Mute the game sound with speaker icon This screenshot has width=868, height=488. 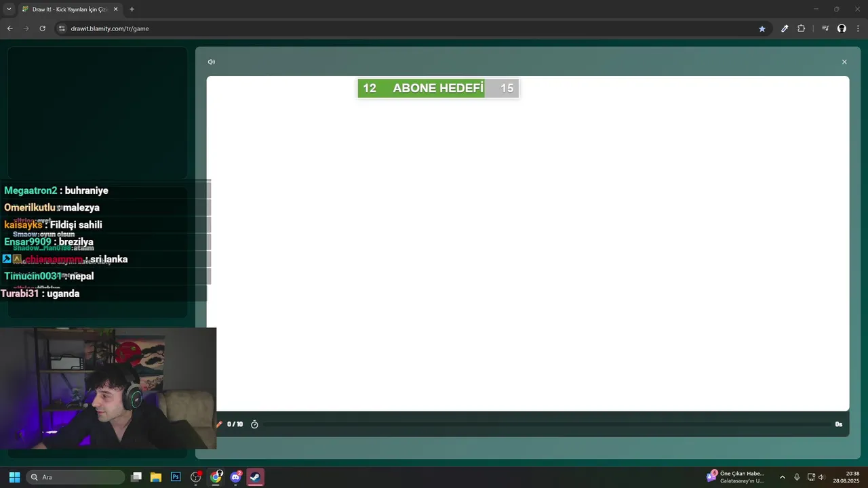[211, 62]
